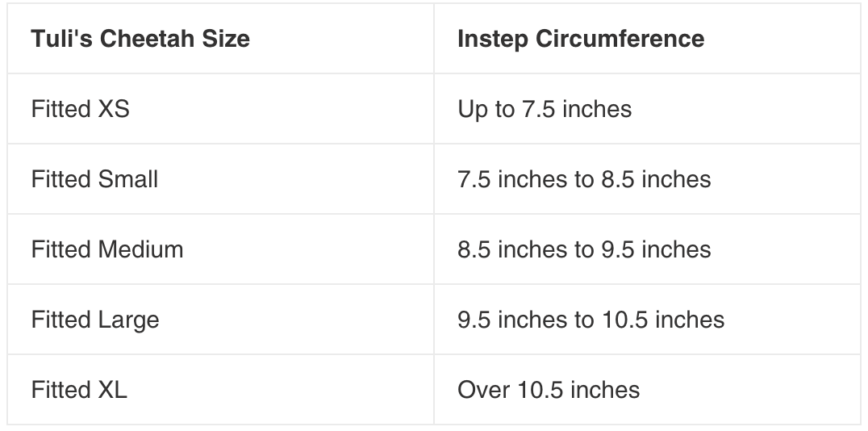Select the Fitted Large size cell
This screenshot has width=868, height=431.
[x=95, y=320]
